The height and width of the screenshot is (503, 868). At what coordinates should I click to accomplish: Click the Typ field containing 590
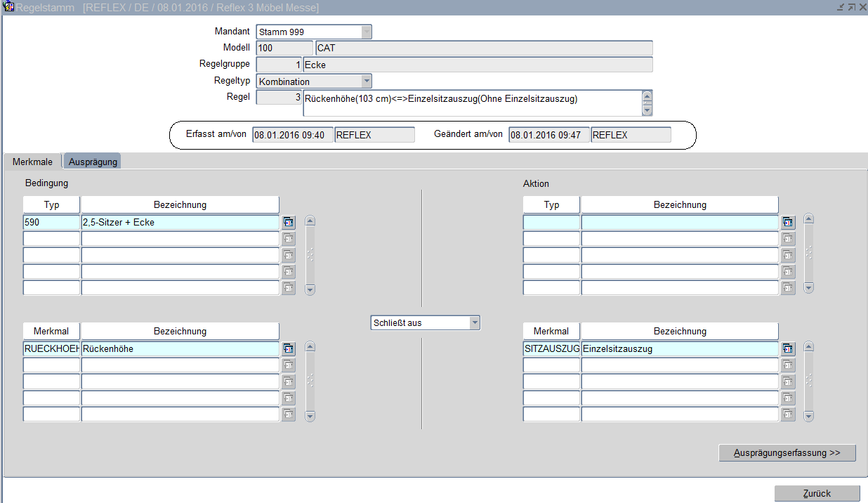coord(51,222)
